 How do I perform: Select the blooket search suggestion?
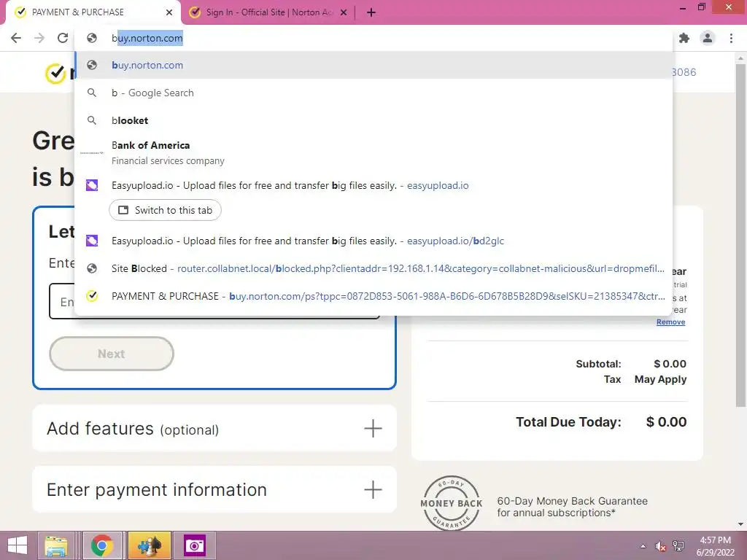coord(374,120)
